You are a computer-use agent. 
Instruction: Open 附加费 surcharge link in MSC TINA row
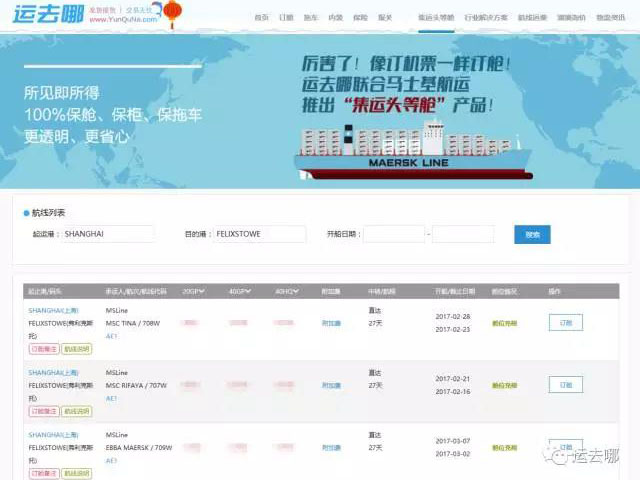point(331,323)
